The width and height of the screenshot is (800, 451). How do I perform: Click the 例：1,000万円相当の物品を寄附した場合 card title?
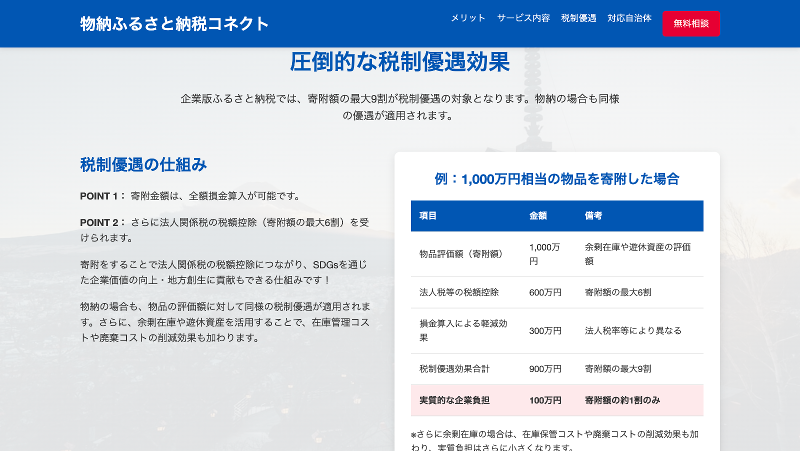click(557, 179)
